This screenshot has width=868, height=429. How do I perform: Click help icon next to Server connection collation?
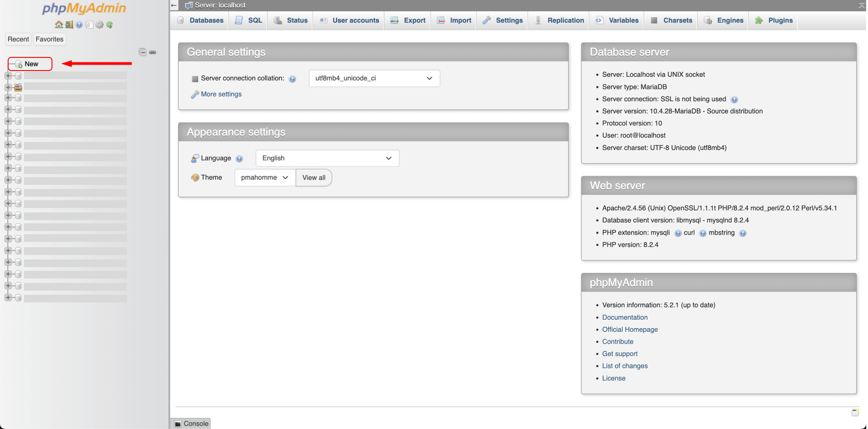pos(292,79)
